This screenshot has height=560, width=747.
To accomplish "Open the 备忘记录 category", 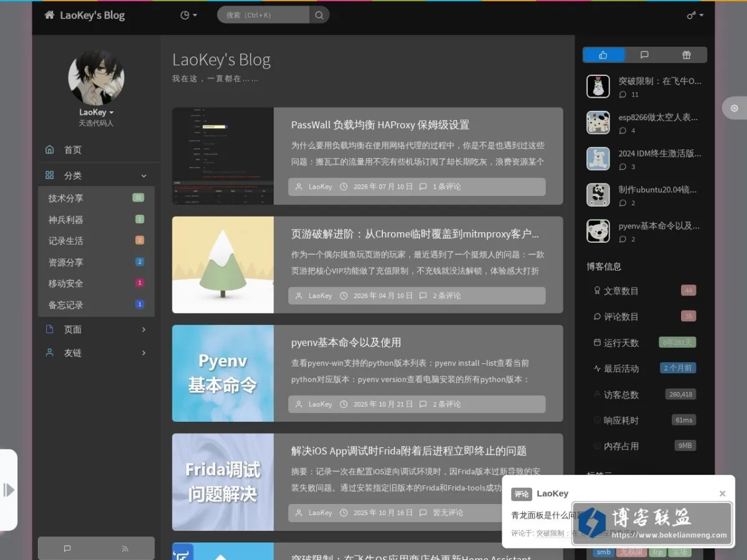I will point(96,305).
